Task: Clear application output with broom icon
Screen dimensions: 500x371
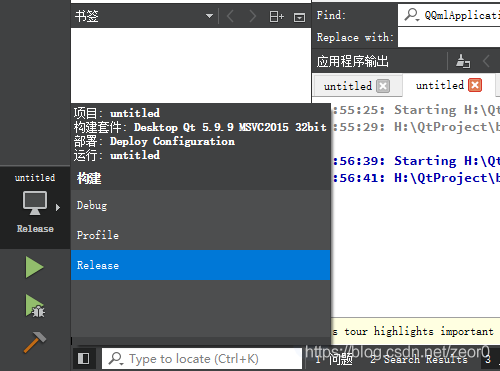Action: coord(463,61)
